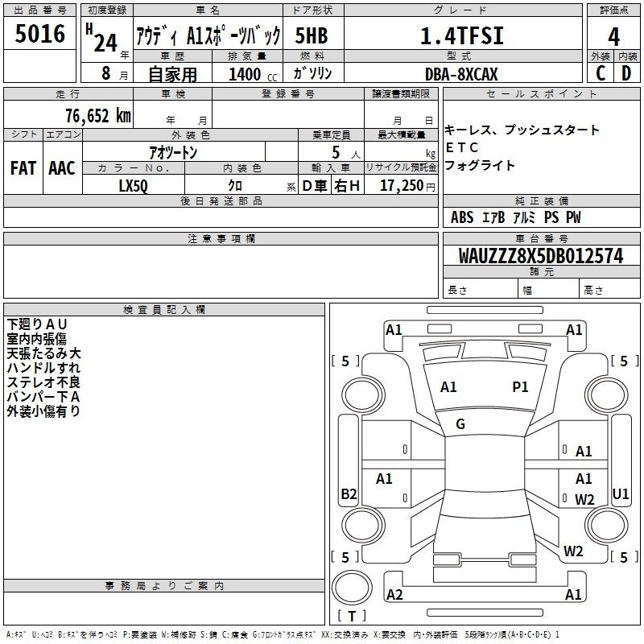
Task: Select the U1 dent marker on the diagram
Action: (620, 493)
